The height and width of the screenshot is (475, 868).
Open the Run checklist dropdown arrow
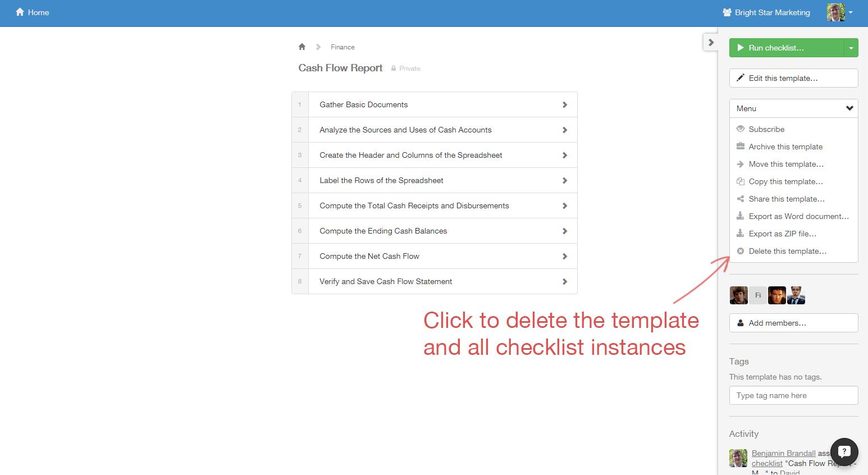coord(851,48)
